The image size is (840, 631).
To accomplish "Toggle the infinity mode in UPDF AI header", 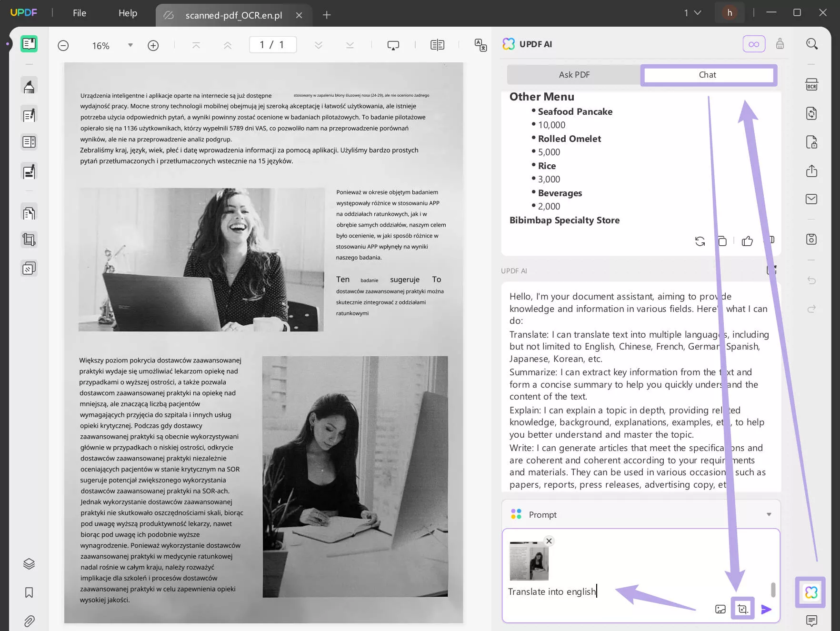I will coord(753,43).
